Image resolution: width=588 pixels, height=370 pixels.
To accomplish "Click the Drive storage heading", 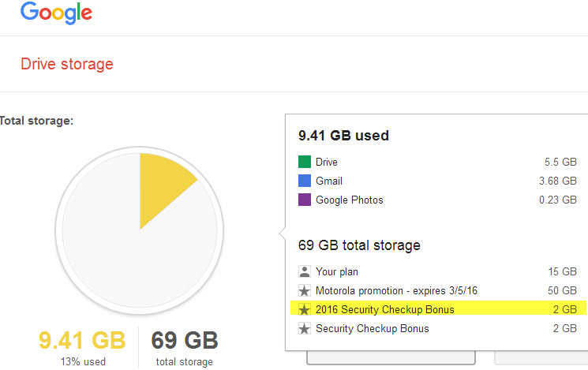I will pyautogui.click(x=67, y=64).
